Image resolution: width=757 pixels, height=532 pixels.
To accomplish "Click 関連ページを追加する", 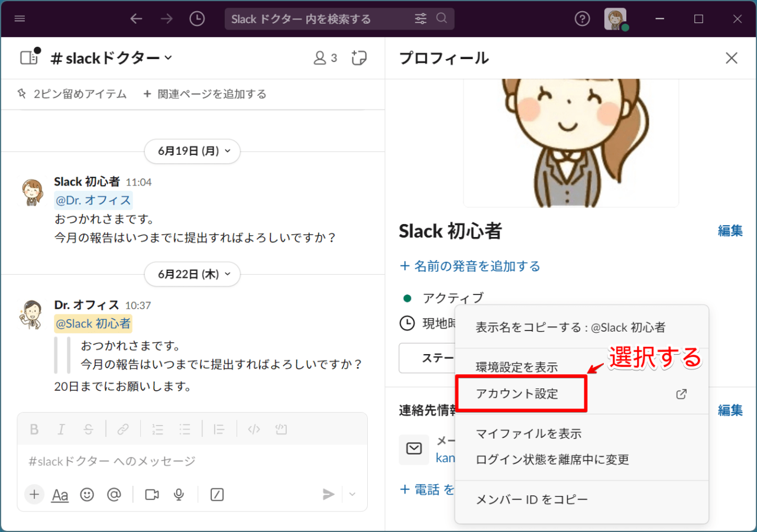I will (205, 93).
